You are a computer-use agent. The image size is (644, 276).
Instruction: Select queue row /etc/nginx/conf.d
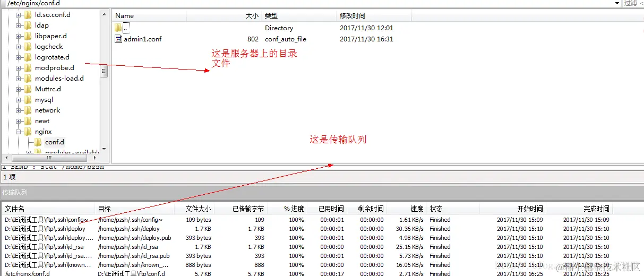point(322,273)
